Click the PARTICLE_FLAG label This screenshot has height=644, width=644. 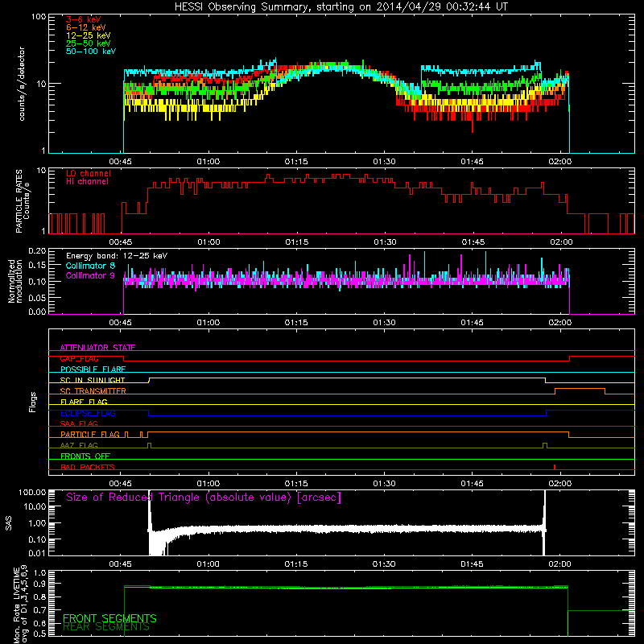pyautogui.click(x=90, y=434)
